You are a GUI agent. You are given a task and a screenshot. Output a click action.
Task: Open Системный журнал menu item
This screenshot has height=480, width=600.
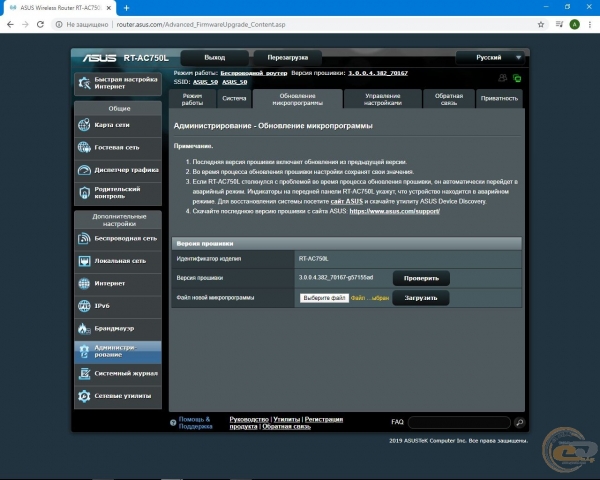point(118,374)
